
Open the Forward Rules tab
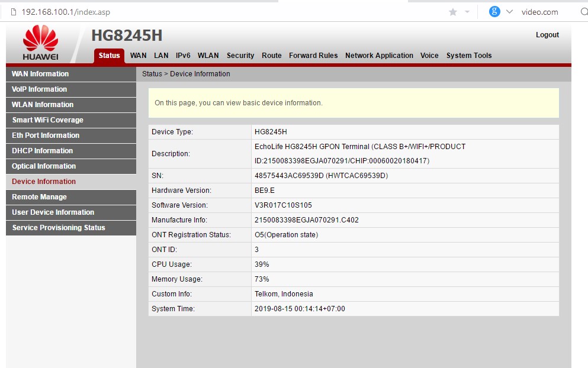(x=313, y=56)
